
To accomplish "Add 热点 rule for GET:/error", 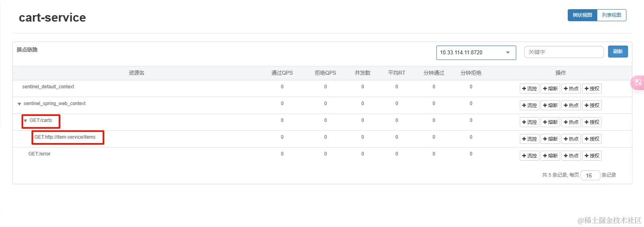I will (571, 156).
